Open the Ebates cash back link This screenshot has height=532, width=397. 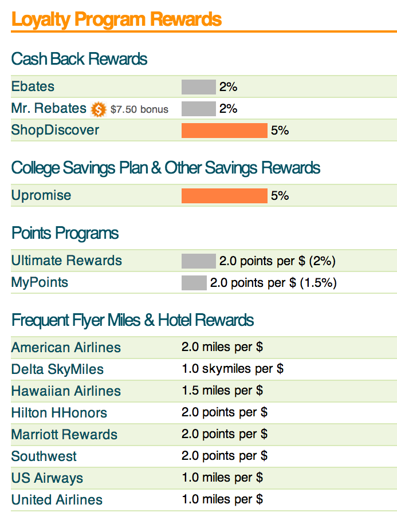pyautogui.click(x=33, y=86)
